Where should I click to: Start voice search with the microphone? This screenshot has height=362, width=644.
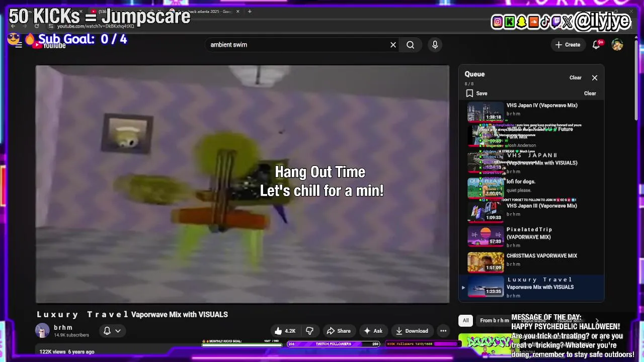coord(435,45)
